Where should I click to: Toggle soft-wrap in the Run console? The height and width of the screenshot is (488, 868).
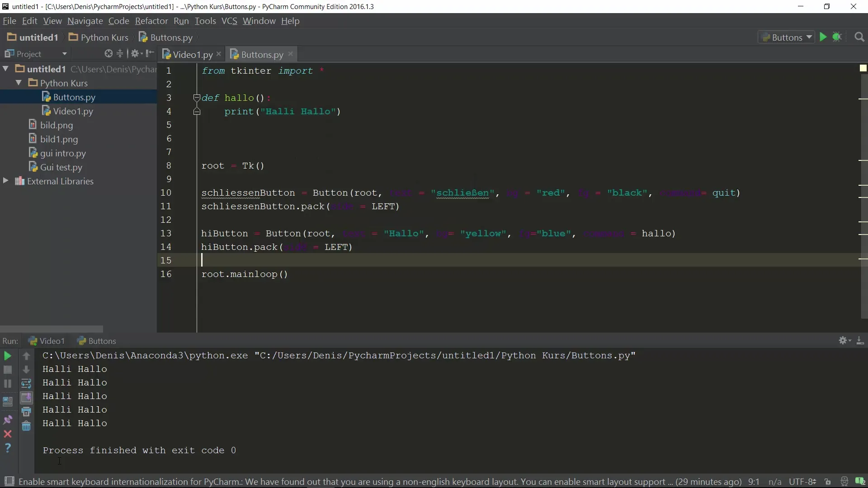pos(26,384)
